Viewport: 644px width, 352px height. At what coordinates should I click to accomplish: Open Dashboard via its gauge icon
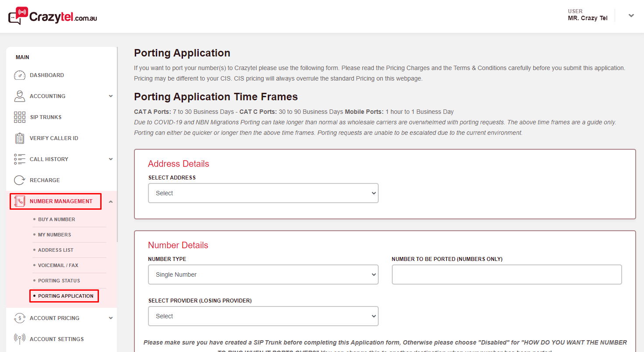point(20,75)
